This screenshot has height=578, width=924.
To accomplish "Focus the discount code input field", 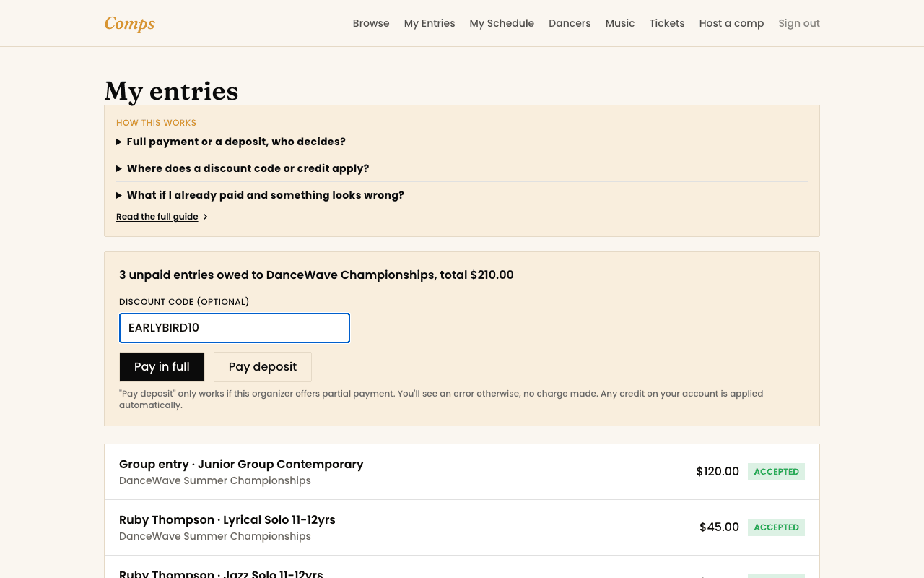I will pyautogui.click(x=235, y=328).
